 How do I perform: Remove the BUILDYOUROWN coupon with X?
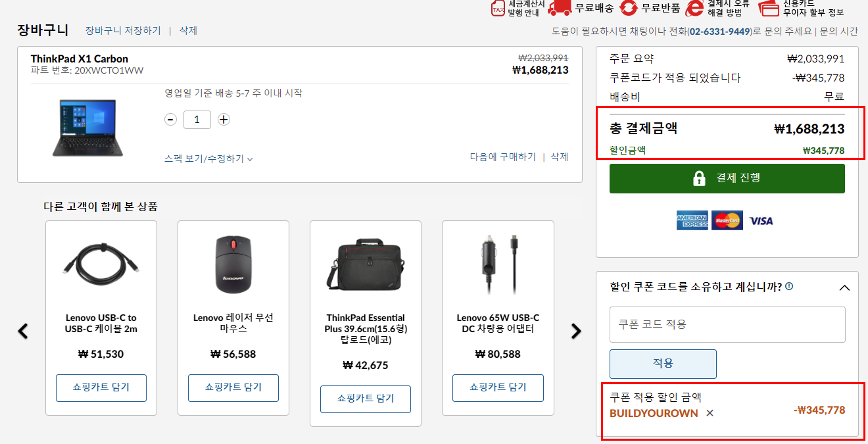[x=710, y=413]
